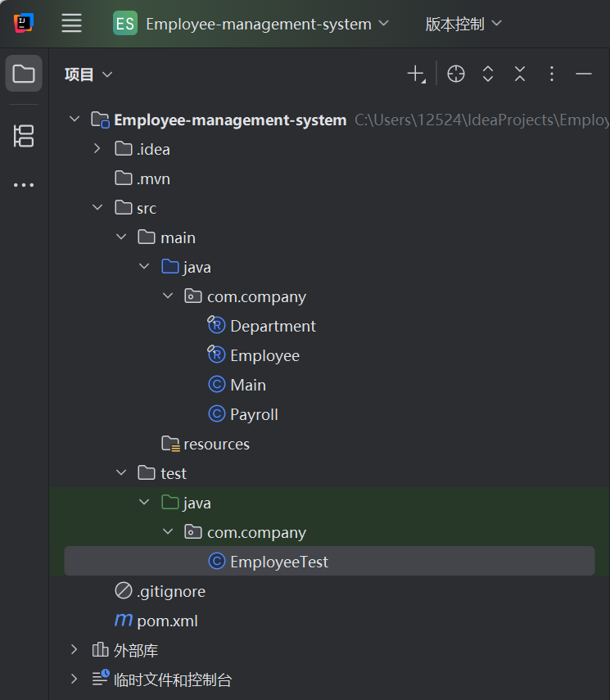The width and height of the screenshot is (610, 700).
Task: Click the Project tool window folder icon
Action: 24,74
